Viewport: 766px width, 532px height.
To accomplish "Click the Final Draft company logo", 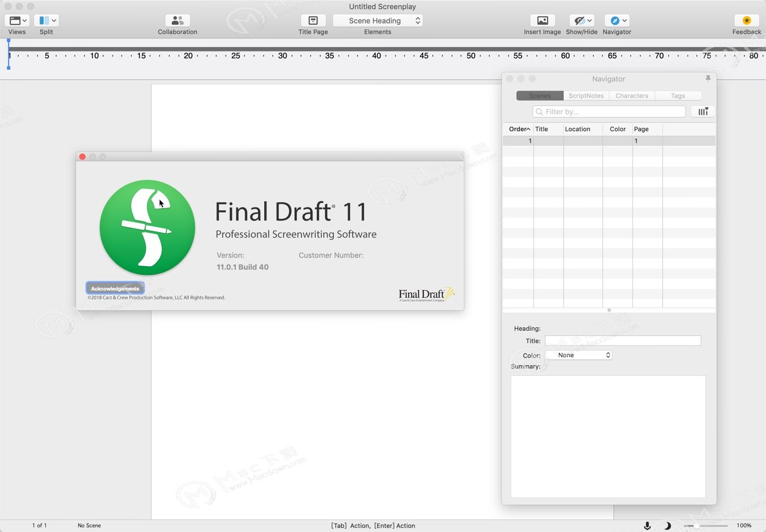I will pyautogui.click(x=427, y=294).
